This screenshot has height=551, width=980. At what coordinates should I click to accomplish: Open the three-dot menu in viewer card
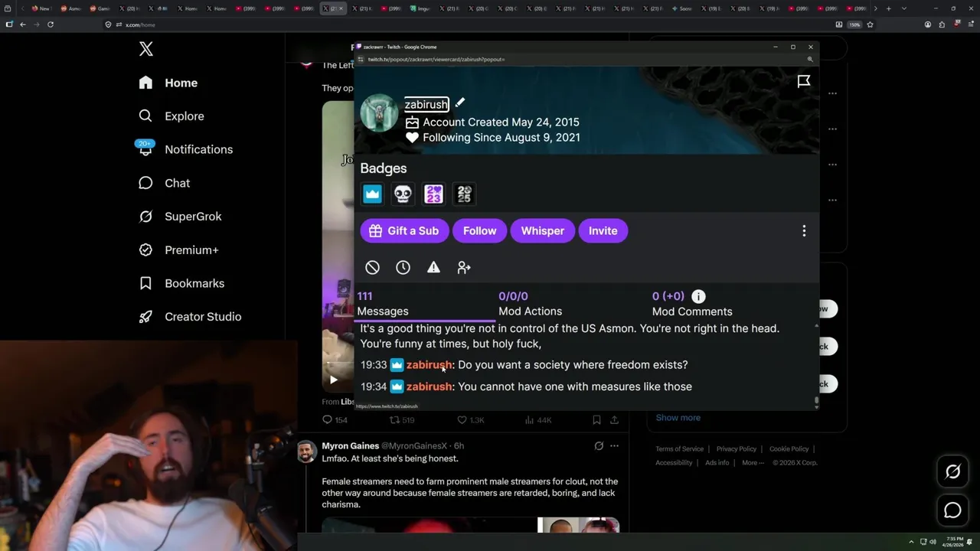pos(804,231)
